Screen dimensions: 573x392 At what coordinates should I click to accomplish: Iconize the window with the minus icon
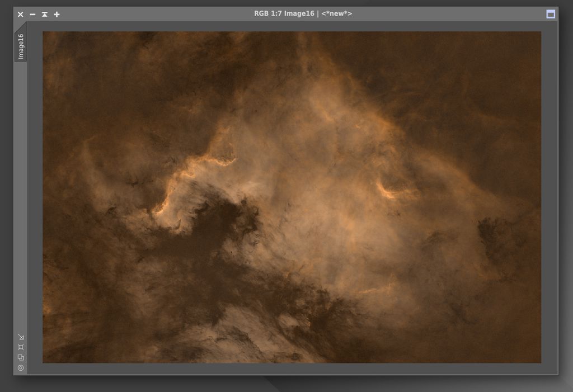click(x=32, y=14)
